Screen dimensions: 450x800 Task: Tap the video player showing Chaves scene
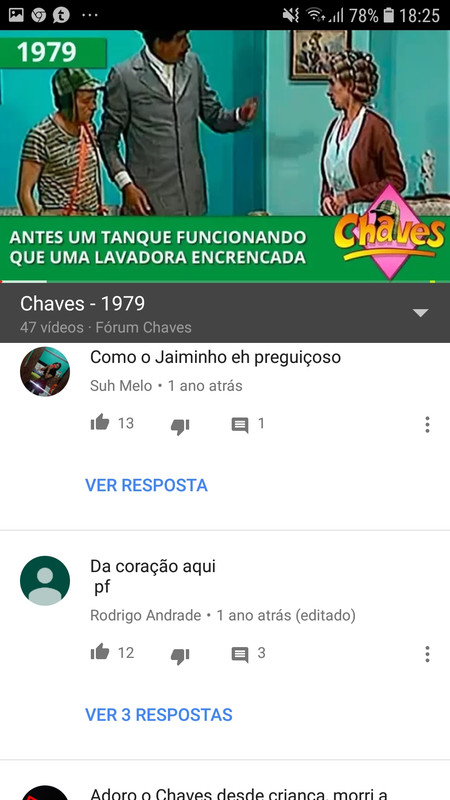[225, 156]
